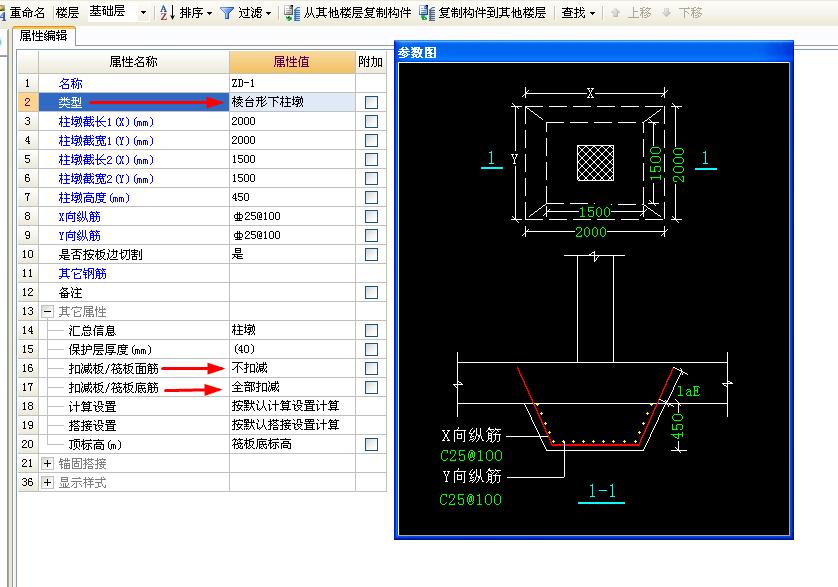838x587 pixels.
Task: Click the 汇总信息 value 柱墩
Action: [292, 330]
